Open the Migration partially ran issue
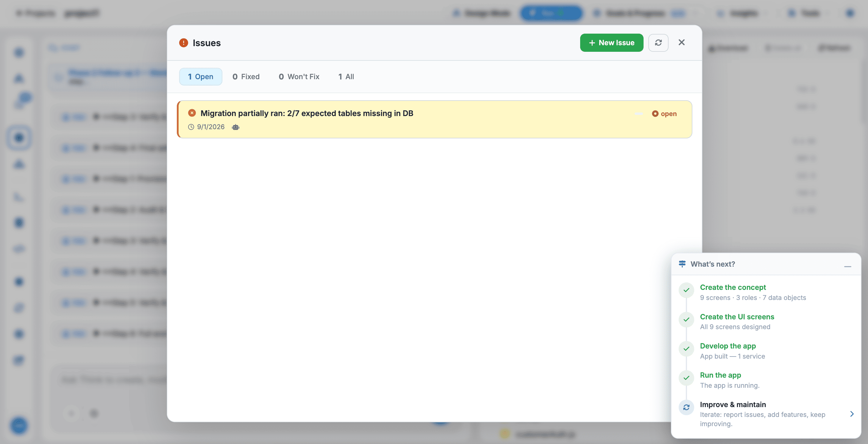The height and width of the screenshot is (444, 868). [434, 119]
